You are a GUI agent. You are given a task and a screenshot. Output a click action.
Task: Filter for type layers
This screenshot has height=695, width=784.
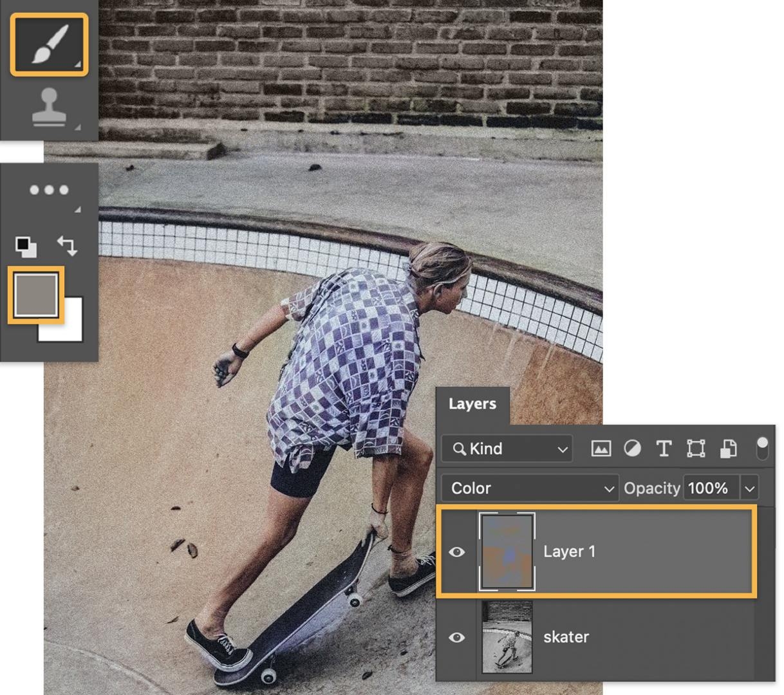664,449
